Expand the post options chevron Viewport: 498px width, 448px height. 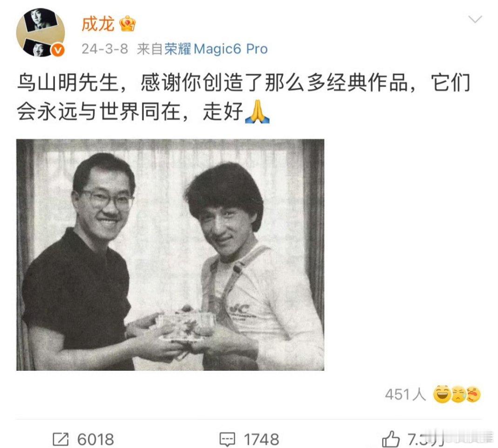click(475, 20)
